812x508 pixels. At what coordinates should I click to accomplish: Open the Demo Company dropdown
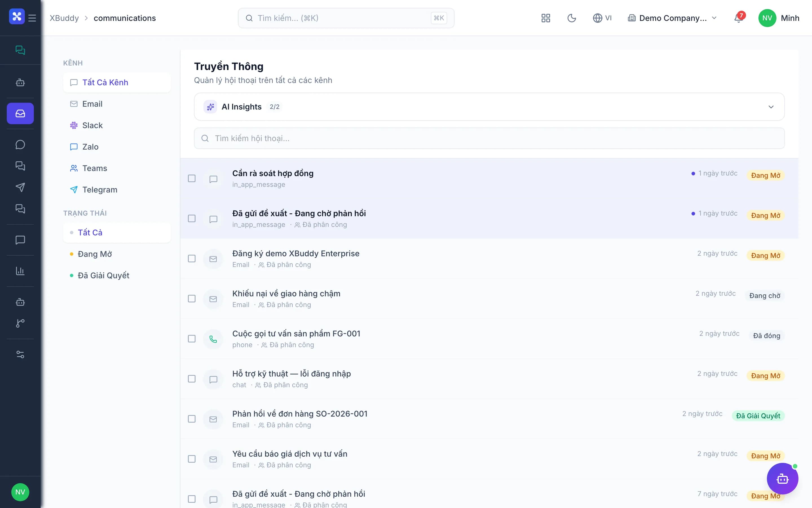(x=672, y=18)
